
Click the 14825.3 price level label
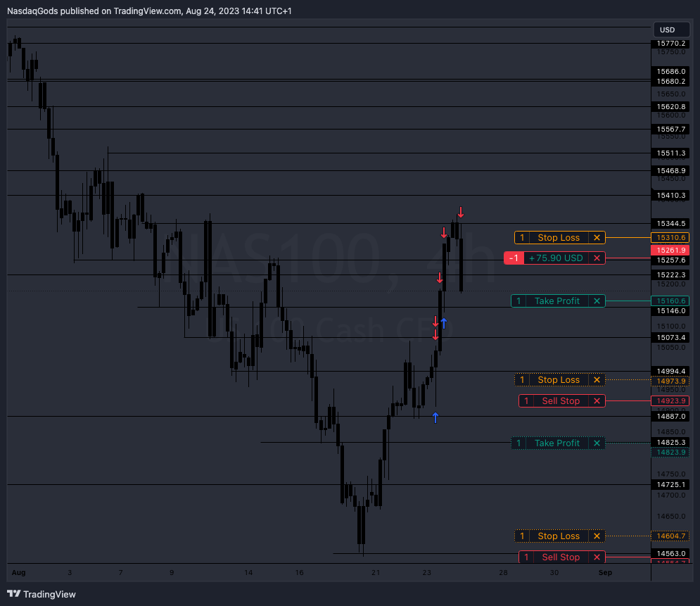[670, 443]
